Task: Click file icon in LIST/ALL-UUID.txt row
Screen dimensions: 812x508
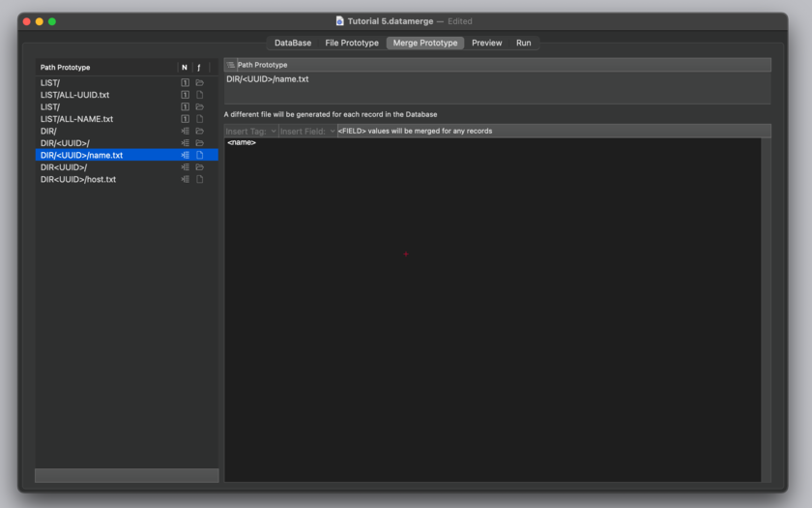Action: click(199, 95)
